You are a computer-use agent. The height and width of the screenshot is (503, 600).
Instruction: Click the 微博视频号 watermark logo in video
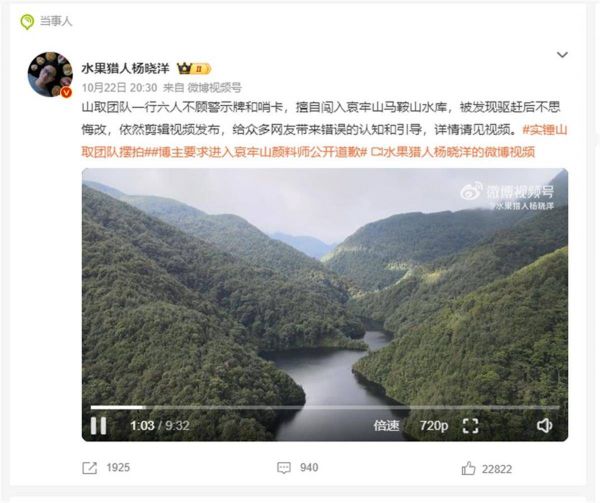click(x=507, y=196)
